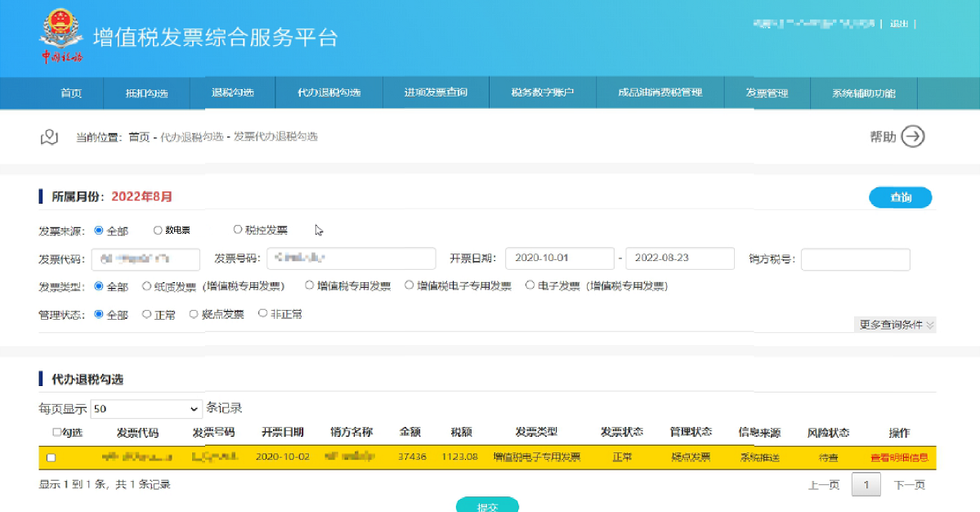Select 全部 for 管理状态
This screenshot has height=512, width=980.
(99, 314)
